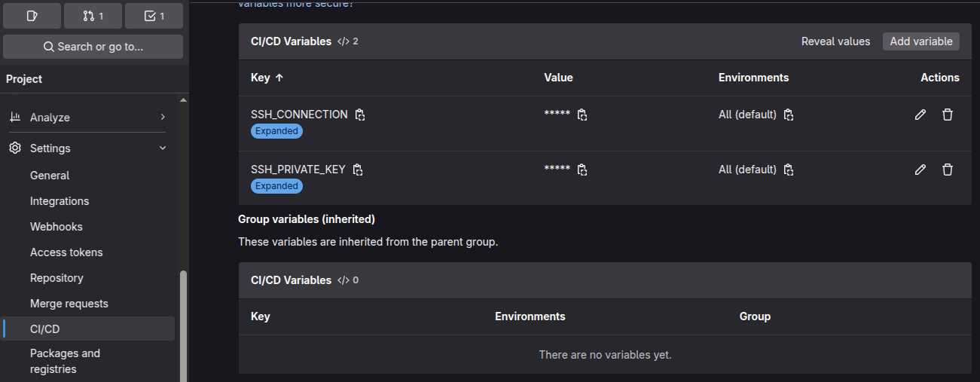Copy the SSH_PRIVATE_KEY key name
Screen dimensions: 980x382
click(x=358, y=170)
